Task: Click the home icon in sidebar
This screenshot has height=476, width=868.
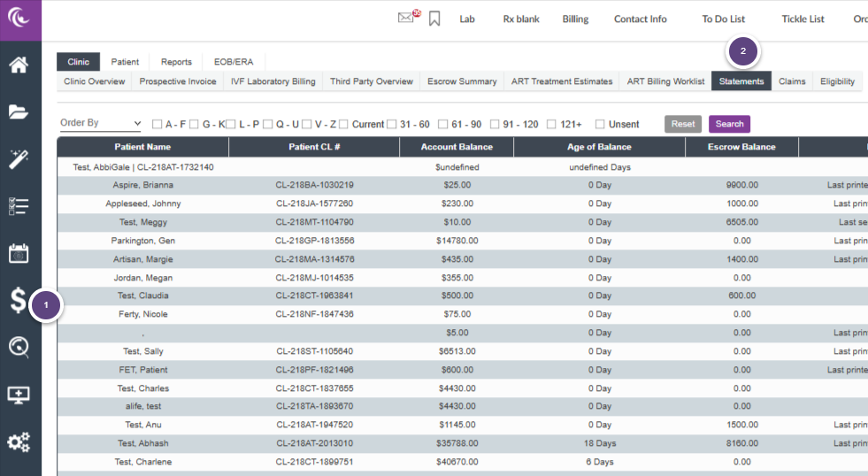Action: click(19, 65)
